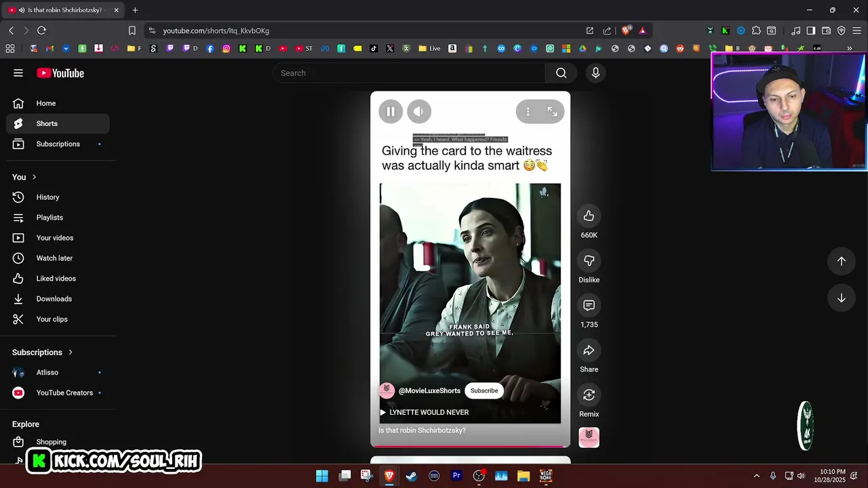Screen dimensions: 868x488
Task: Open Home in the sidebar
Action: [x=58, y=103]
